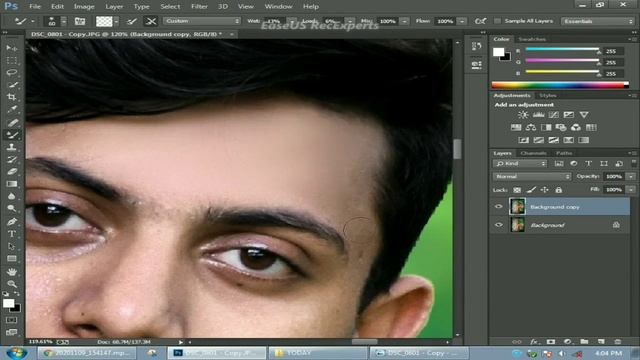Select the Horizontal Type tool
The height and width of the screenshot is (360, 640).
pyautogui.click(x=11, y=234)
